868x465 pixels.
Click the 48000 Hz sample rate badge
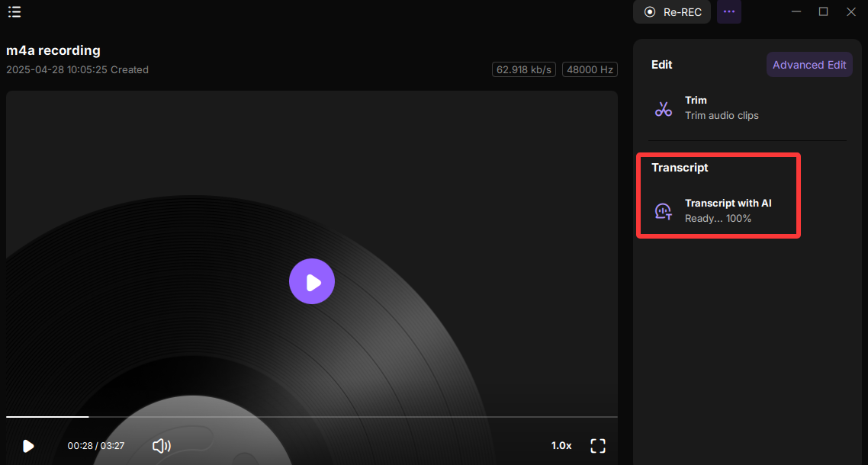pyautogui.click(x=590, y=69)
